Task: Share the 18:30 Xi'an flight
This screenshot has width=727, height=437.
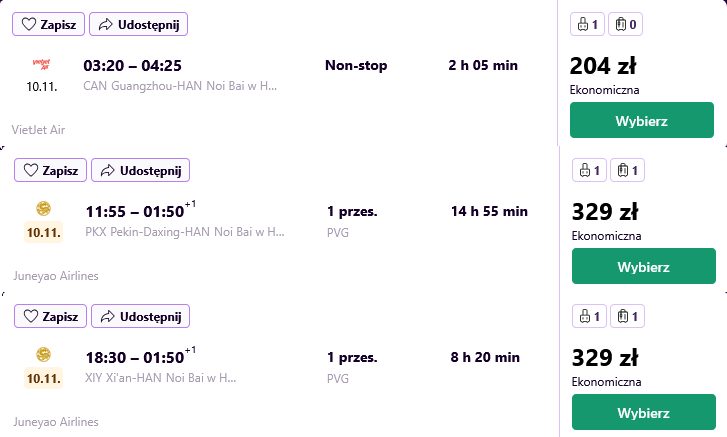Action: (140, 316)
